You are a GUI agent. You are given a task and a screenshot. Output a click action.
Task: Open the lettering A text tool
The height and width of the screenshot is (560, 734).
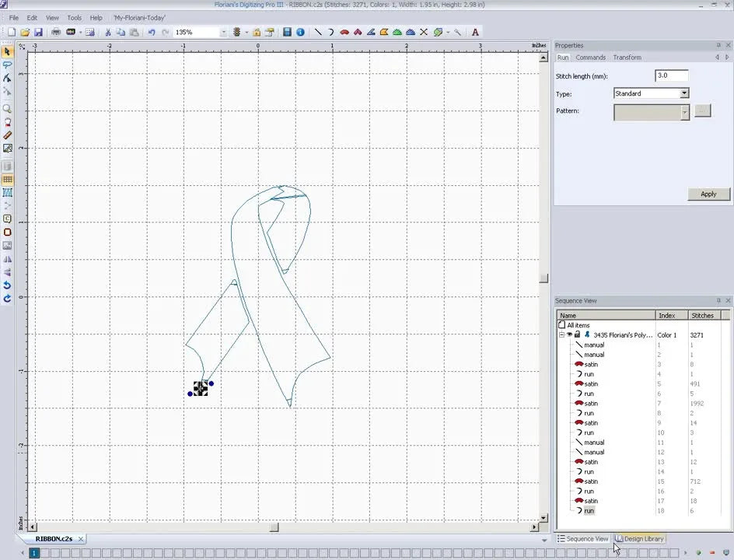(475, 33)
